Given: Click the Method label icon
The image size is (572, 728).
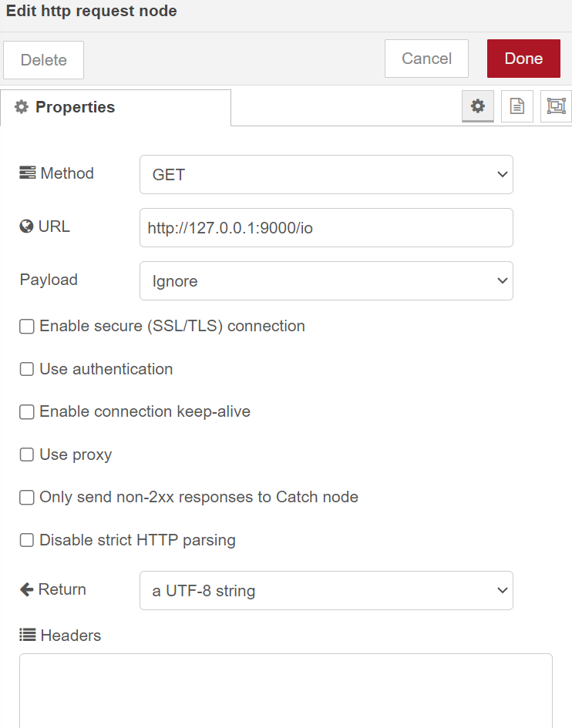Looking at the screenshot, I should coord(28,173).
